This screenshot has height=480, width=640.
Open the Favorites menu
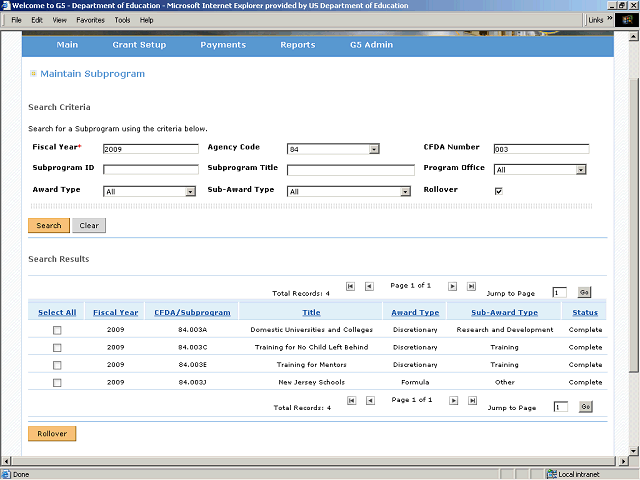[90, 20]
